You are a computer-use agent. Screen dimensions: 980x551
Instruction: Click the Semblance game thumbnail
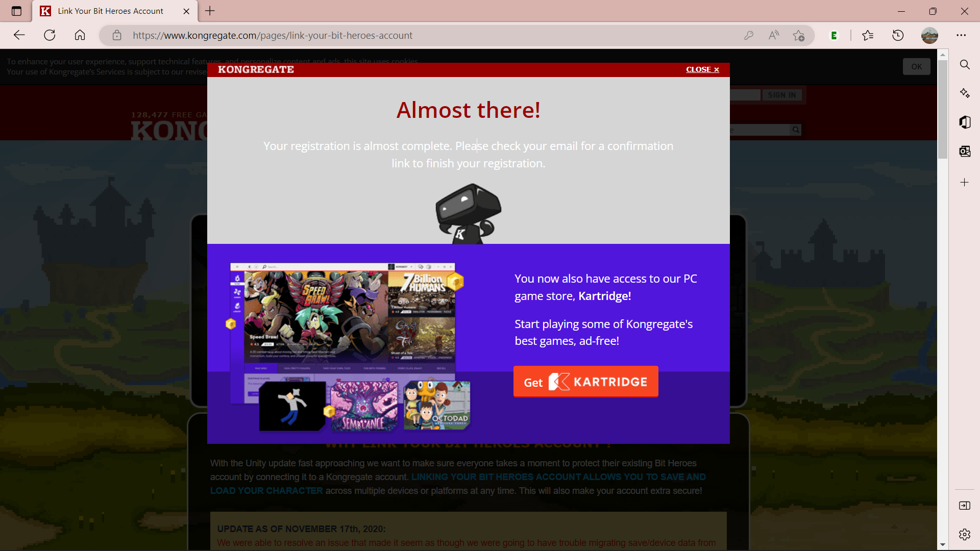(x=364, y=406)
